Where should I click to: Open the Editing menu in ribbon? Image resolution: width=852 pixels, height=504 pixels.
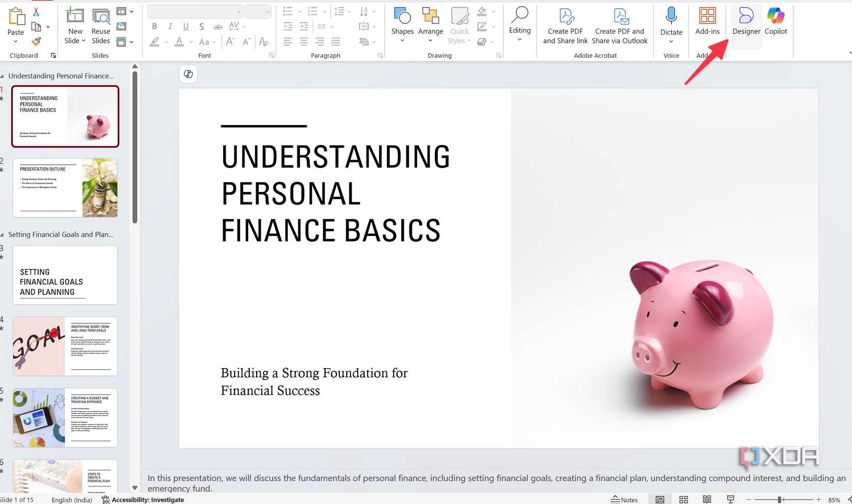pyautogui.click(x=519, y=23)
